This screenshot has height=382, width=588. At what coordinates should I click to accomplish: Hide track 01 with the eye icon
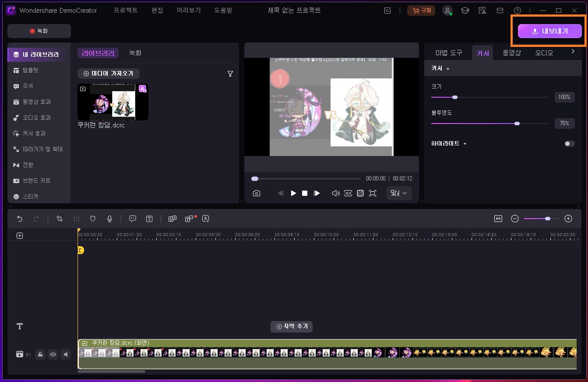coord(53,354)
